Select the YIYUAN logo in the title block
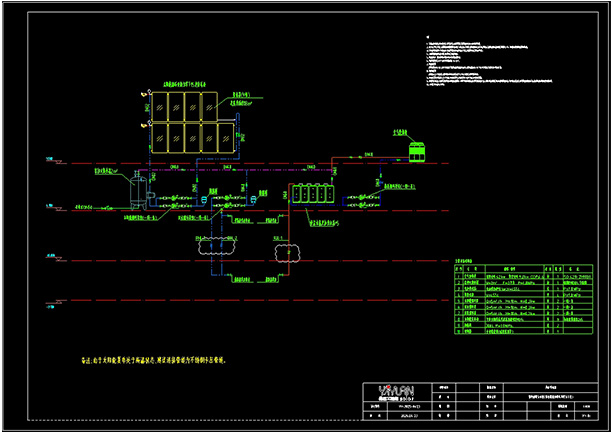612x432 pixels. (397, 392)
